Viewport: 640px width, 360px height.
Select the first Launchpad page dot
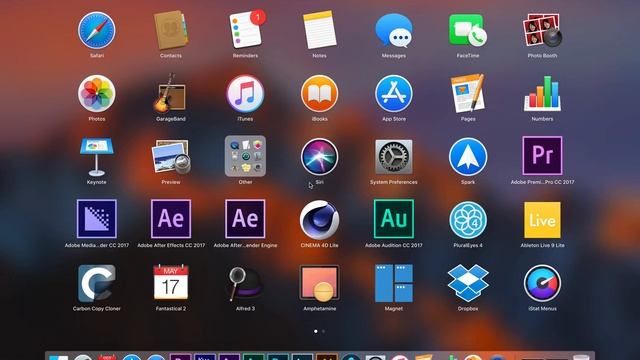tap(316, 331)
